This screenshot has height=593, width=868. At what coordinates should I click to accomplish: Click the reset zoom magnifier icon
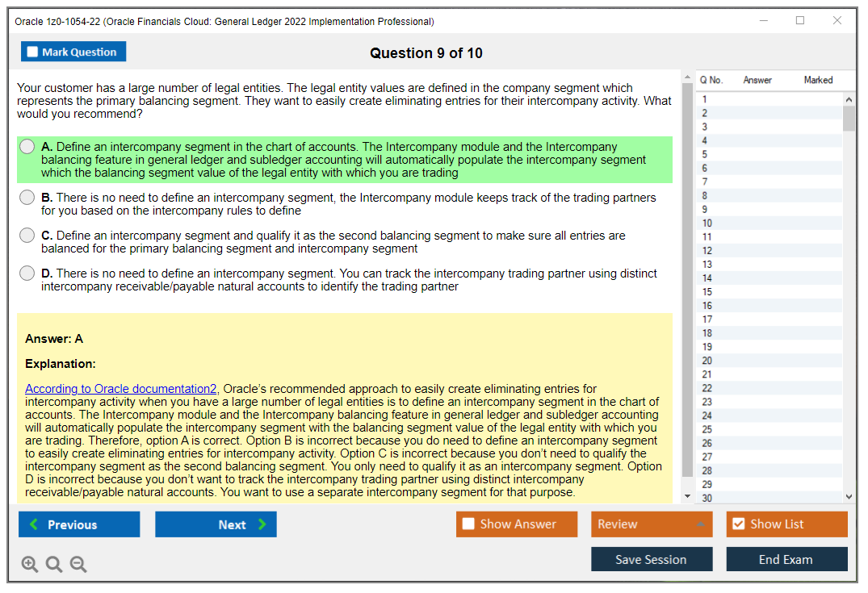54,565
